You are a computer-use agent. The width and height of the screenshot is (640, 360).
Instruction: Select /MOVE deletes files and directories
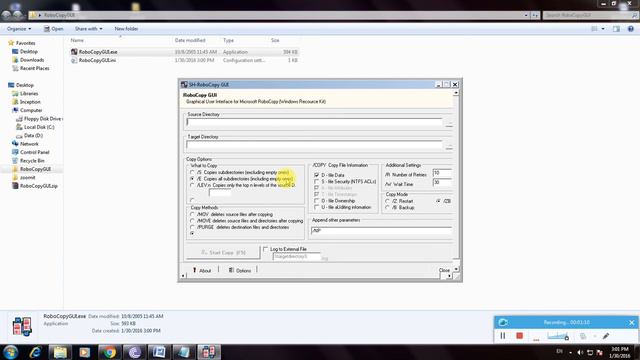(192, 221)
